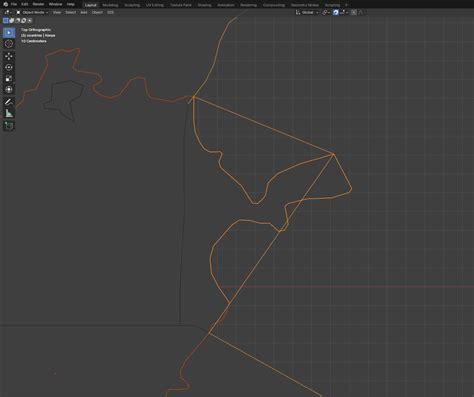Viewport: 474px width, 397px height.
Task: Select the Annotate tool
Action: coord(9,102)
